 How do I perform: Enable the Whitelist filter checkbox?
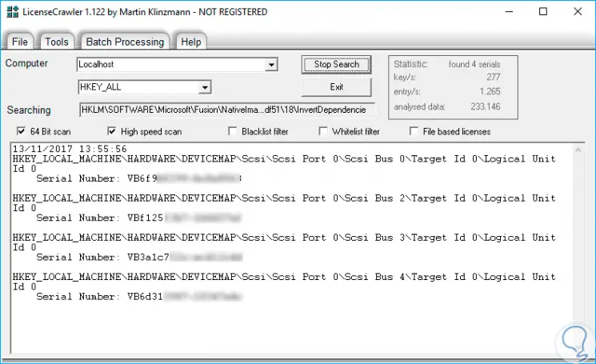pos(324,131)
